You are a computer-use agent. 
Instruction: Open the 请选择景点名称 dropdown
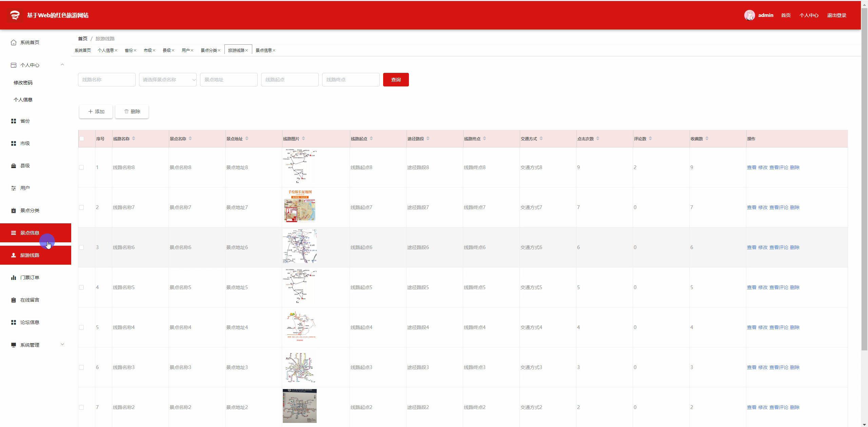coord(167,80)
